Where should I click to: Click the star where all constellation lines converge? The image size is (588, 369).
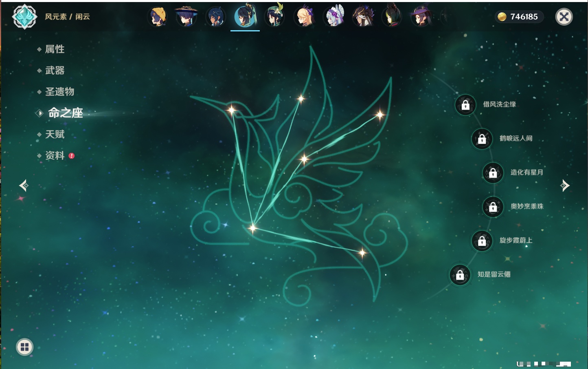[252, 228]
